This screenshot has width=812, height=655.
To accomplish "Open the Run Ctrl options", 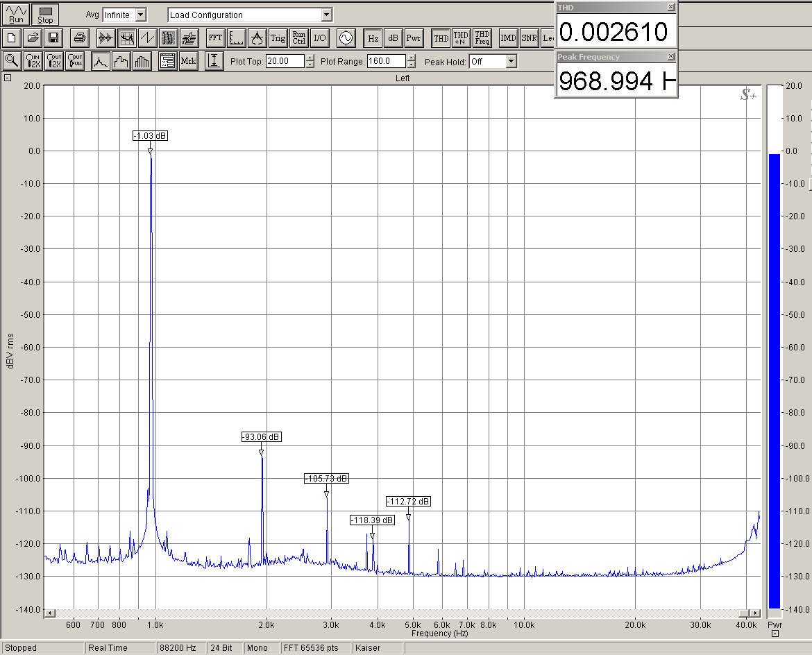I will (x=299, y=37).
